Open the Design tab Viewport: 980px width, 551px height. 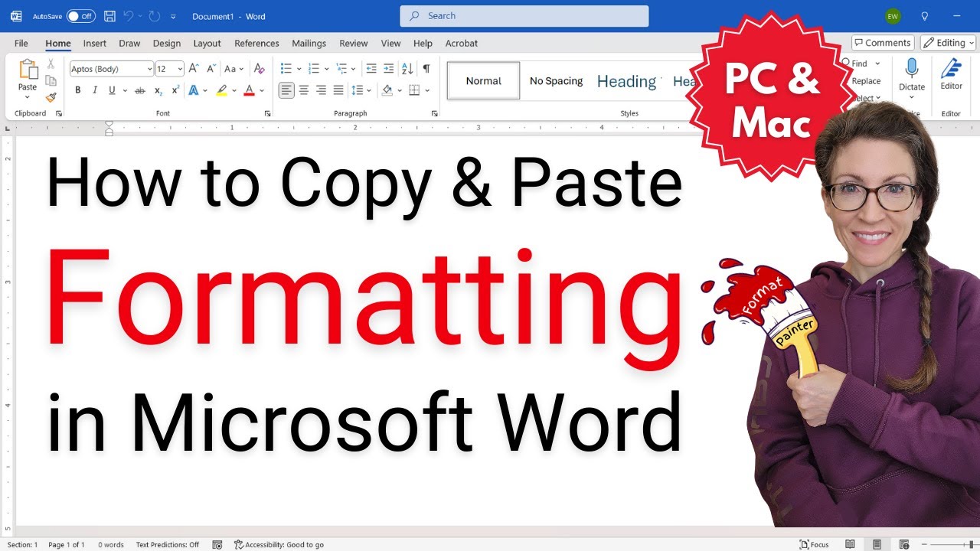pos(167,44)
